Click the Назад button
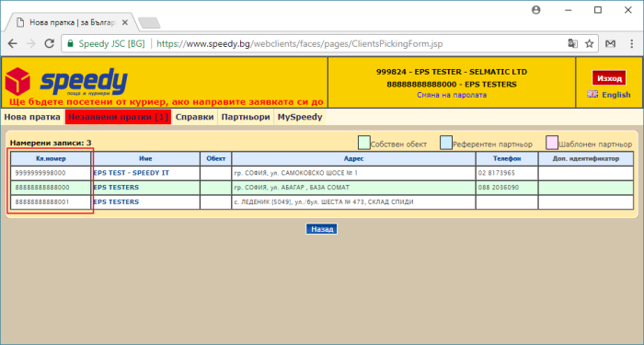The height and width of the screenshot is (345, 644). [x=322, y=229]
